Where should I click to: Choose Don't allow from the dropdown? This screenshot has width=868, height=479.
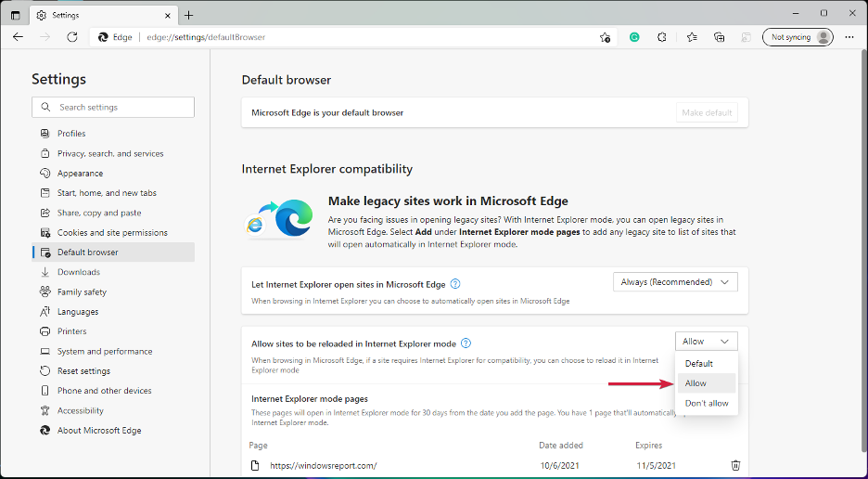click(707, 403)
